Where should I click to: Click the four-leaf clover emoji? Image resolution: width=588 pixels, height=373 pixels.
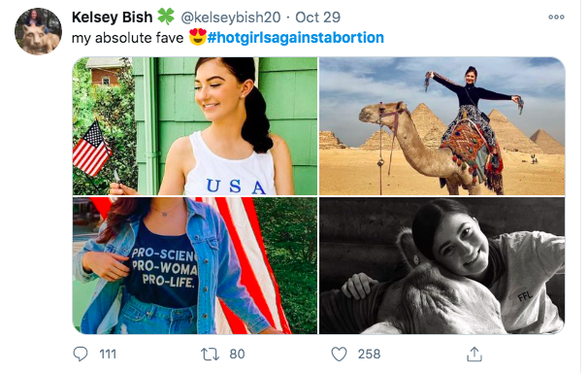[x=166, y=17]
